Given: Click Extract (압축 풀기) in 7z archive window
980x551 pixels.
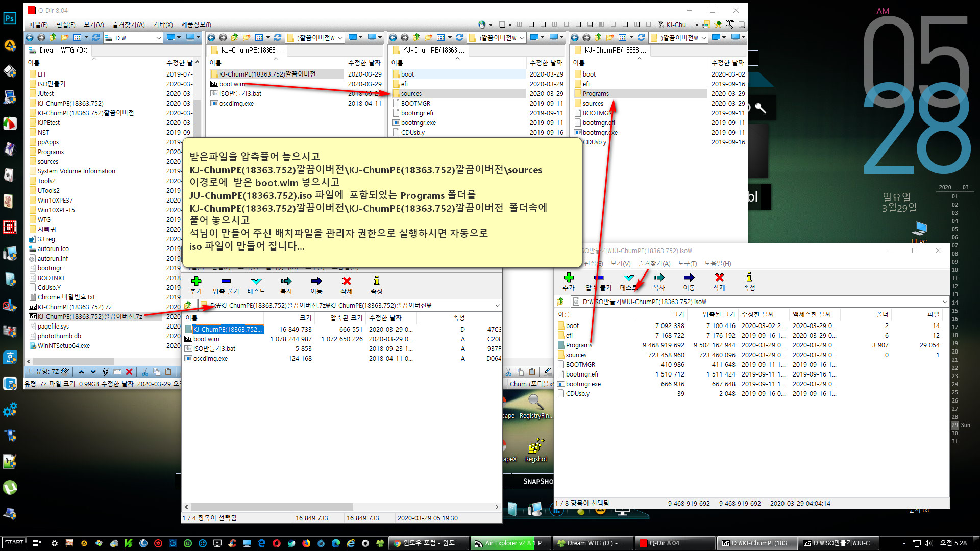Looking at the screenshot, I should 226,285.
